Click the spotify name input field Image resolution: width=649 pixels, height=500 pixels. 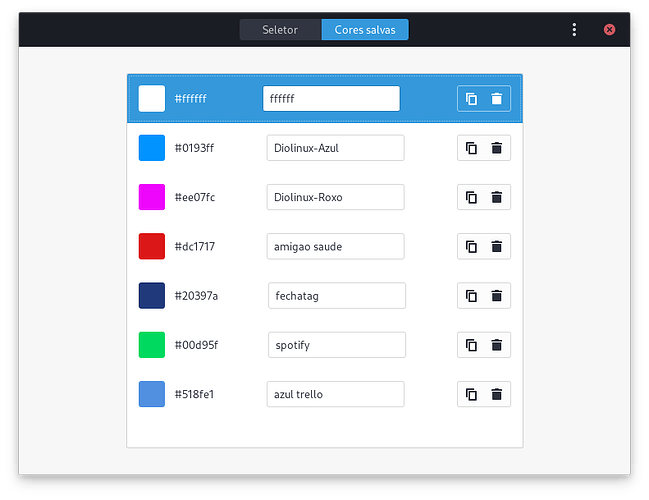pyautogui.click(x=336, y=345)
